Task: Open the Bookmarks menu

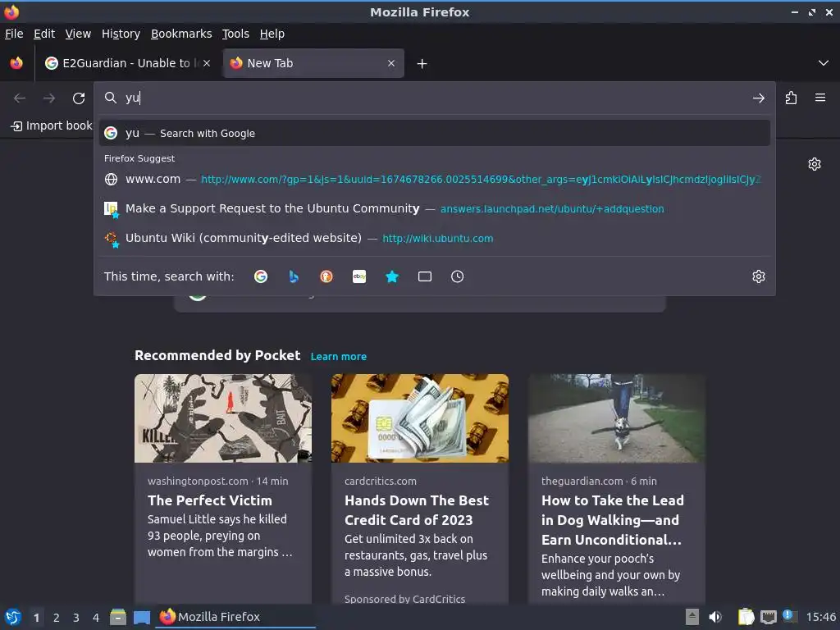Action: [x=181, y=34]
